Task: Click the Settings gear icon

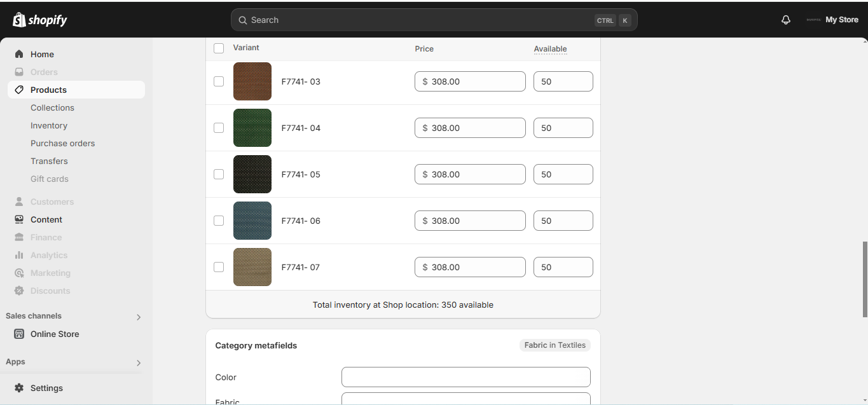Action: click(x=19, y=388)
